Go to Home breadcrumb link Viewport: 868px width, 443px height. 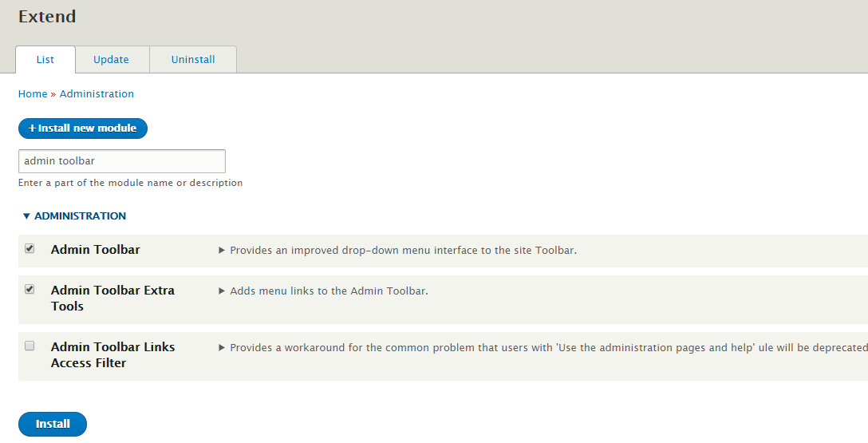coord(33,93)
